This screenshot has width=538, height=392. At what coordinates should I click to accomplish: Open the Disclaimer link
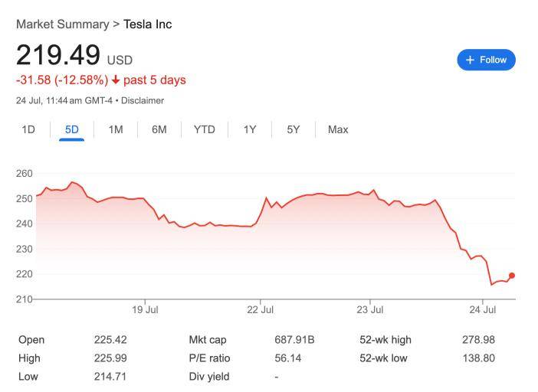[142, 100]
